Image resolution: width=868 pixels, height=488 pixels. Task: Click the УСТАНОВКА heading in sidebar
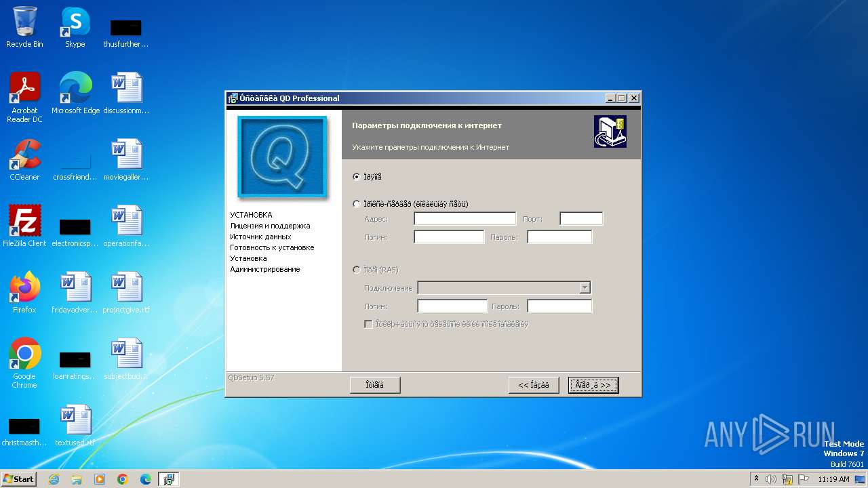(x=251, y=215)
